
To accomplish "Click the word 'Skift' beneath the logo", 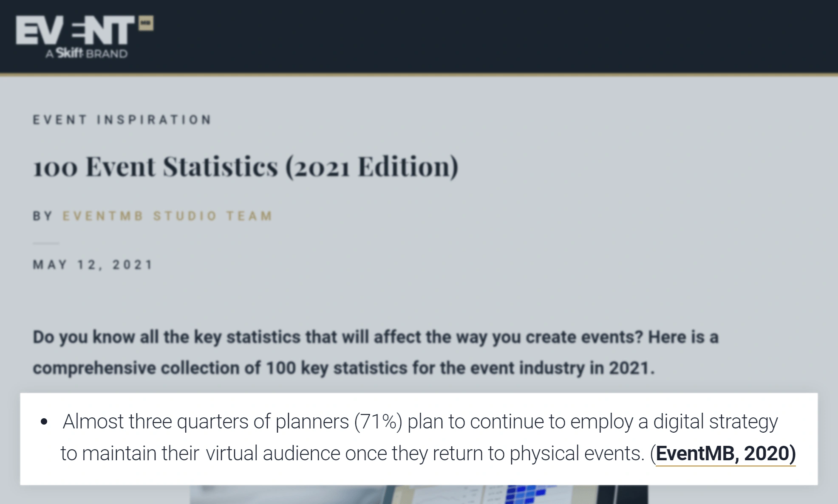I will (x=70, y=53).
